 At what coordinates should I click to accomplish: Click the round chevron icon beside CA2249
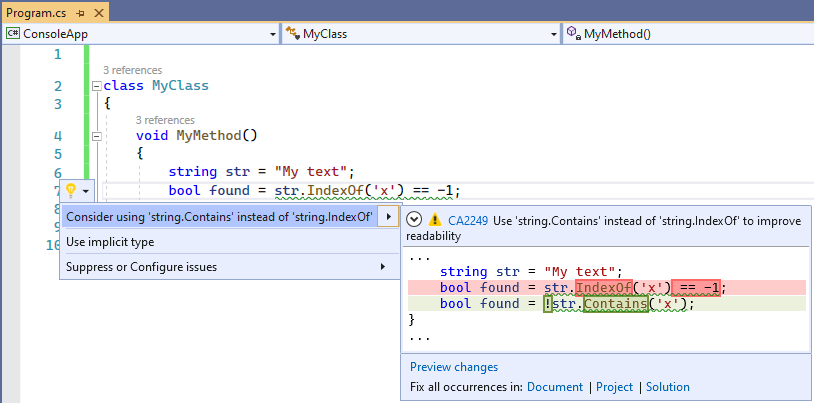(414, 219)
